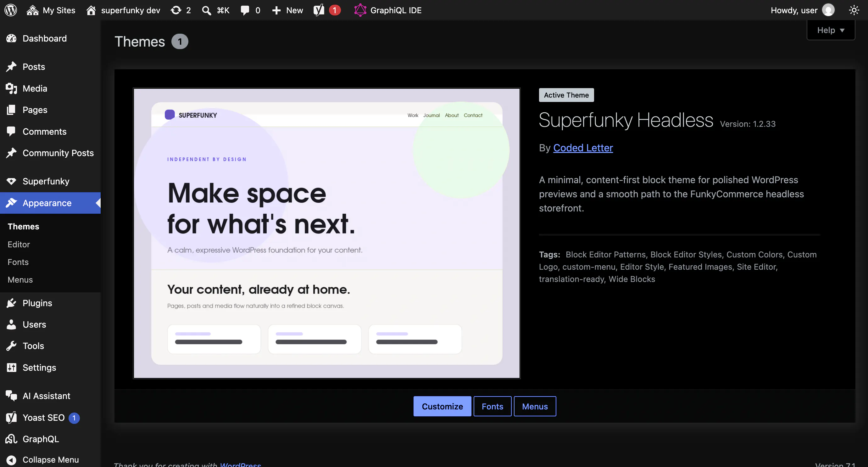Click the Users person icon
The height and width of the screenshot is (467, 868).
click(x=11, y=324)
